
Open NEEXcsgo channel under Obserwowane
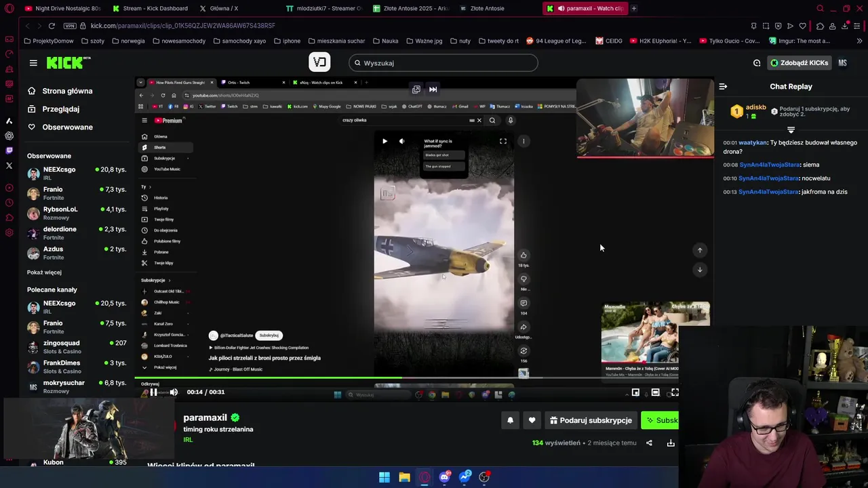(x=77, y=174)
